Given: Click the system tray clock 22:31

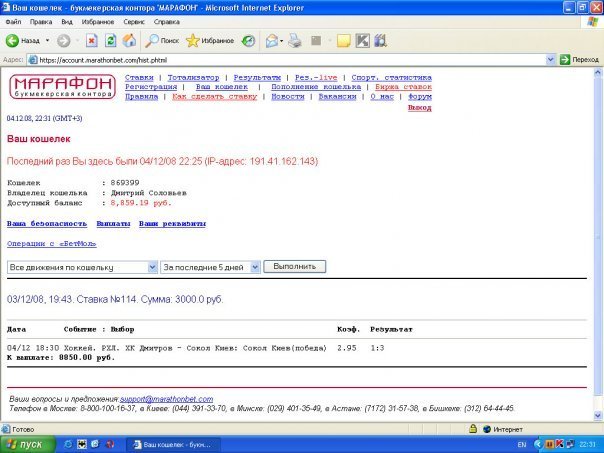Looking at the screenshot, I should 587,445.
